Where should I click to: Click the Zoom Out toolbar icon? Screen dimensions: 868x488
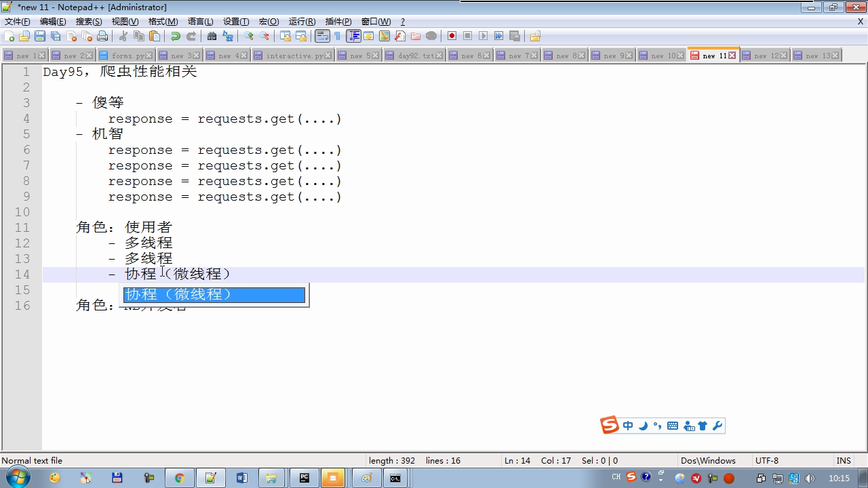(x=264, y=36)
